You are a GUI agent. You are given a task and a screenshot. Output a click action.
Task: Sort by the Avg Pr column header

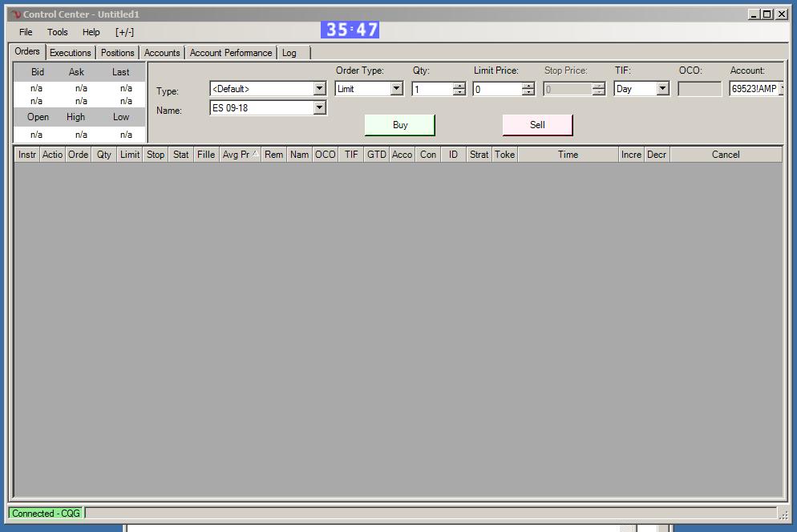tap(240, 155)
